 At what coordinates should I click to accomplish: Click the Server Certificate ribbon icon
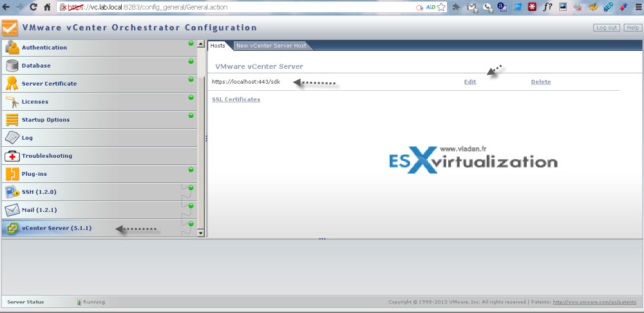[12, 83]
